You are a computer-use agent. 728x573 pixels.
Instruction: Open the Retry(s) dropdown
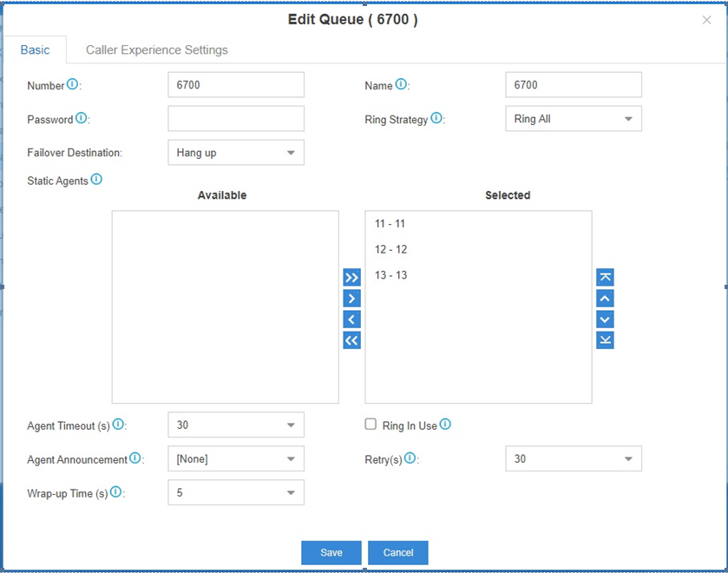(x=574, y=458)
